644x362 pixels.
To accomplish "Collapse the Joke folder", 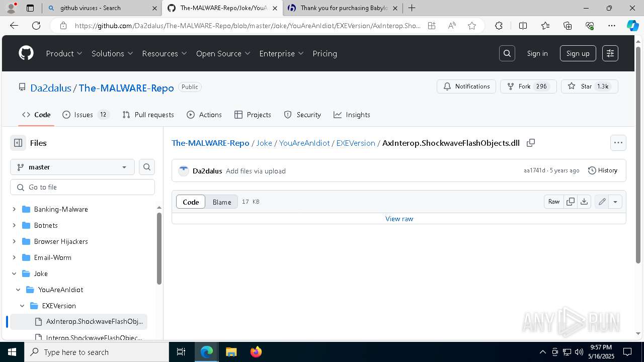I will [14, 274].
